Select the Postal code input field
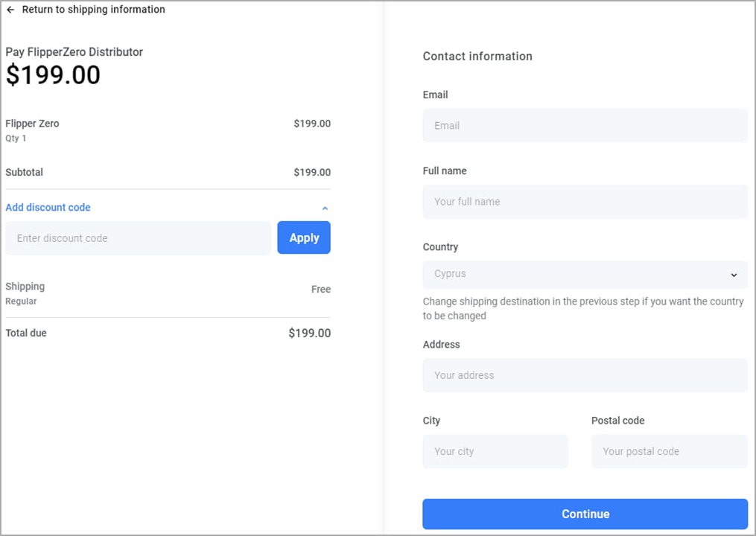 (x=669, y=451)
